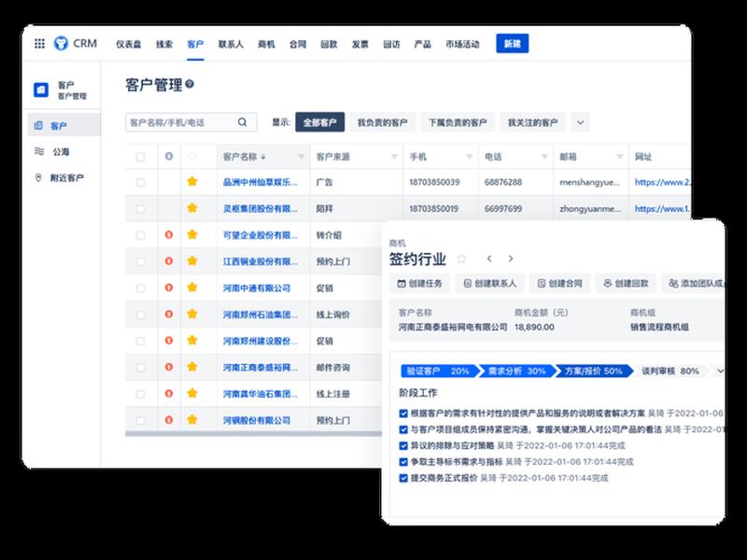Open 客户名称 column filter
Screen dimensions: 747x560
click(301, 157)
